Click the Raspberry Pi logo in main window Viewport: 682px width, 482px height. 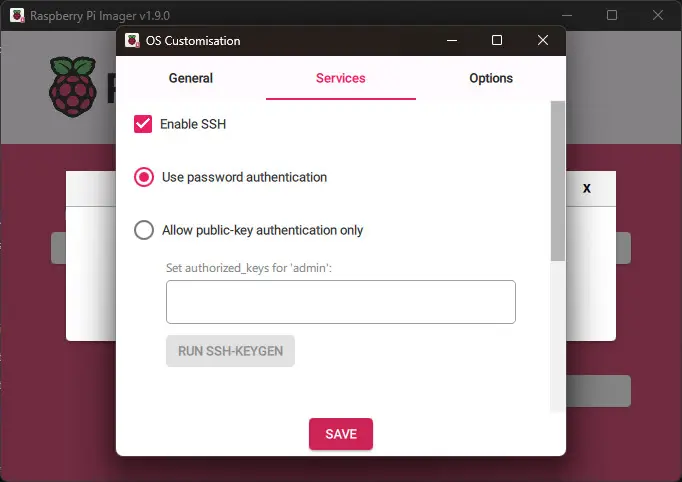pyautogui.click(x=72, y=87)
